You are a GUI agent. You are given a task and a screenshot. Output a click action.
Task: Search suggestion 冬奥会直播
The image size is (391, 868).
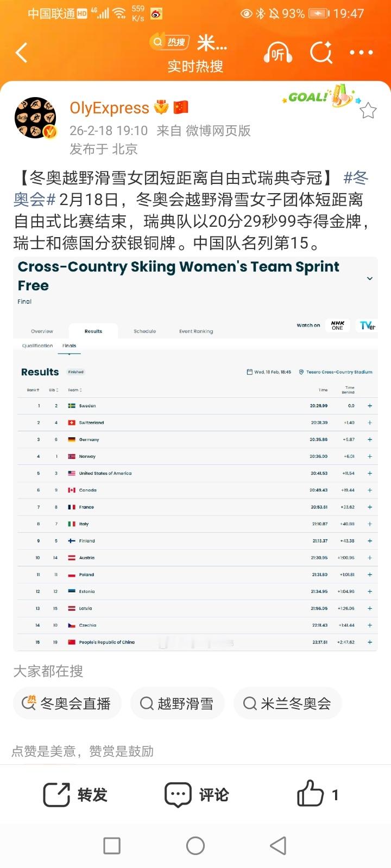pyautogui.click(x=67, y=704)
